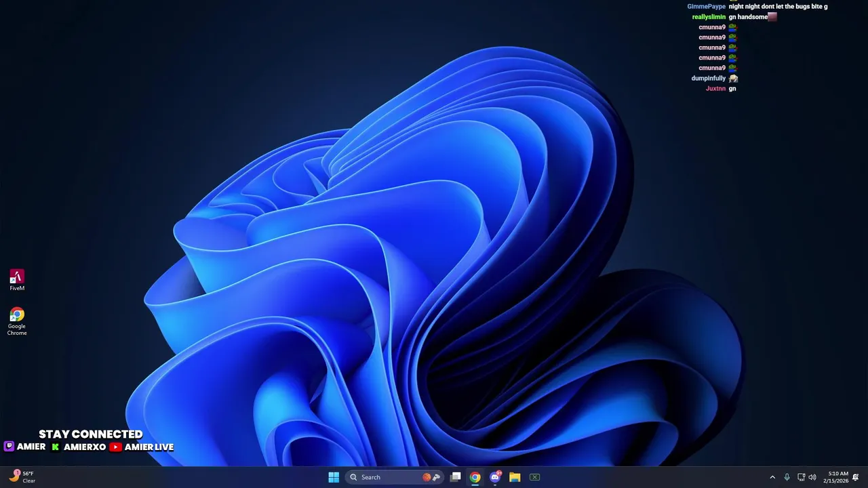Click the microphone tray icon
Viewport: 868px width, 488px height.
click(787, 477)
